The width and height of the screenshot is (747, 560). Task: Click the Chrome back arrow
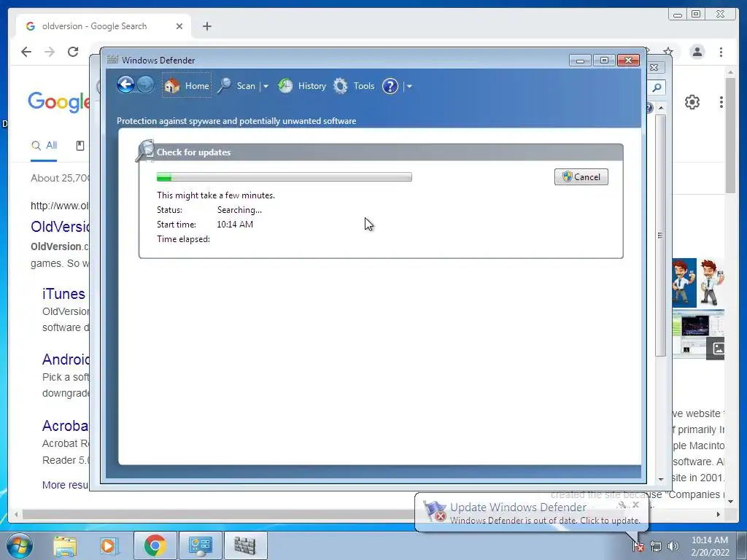tap(26, 52)
